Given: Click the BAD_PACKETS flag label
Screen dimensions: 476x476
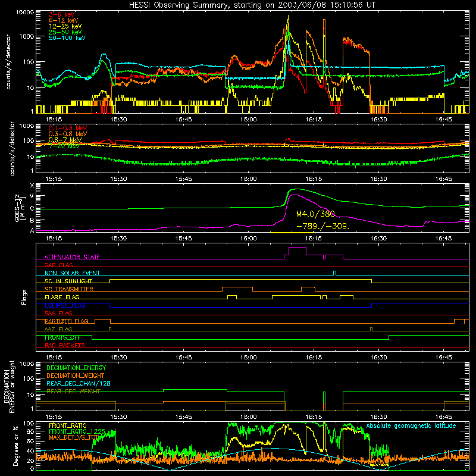Looking at the screenshot, I should tap(65, 345).
